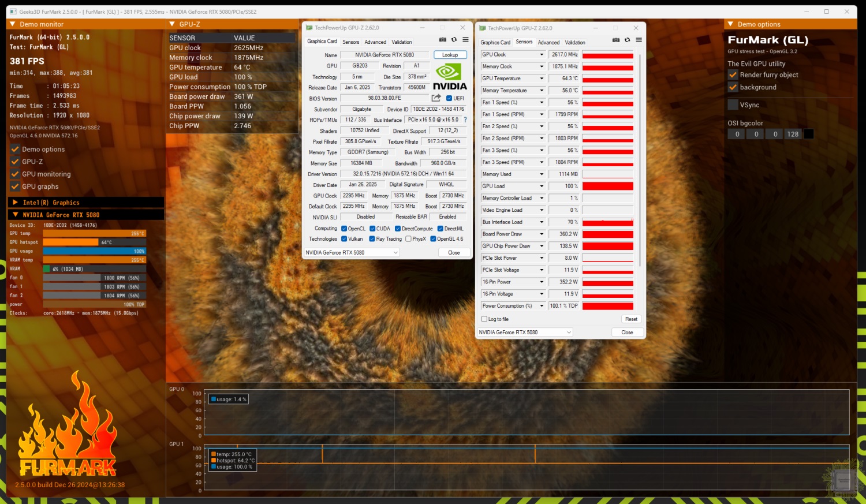This screenshot has height=504, width=866.
Task: Open Validation tab in window with Log to file
Action: pos(575,43)
